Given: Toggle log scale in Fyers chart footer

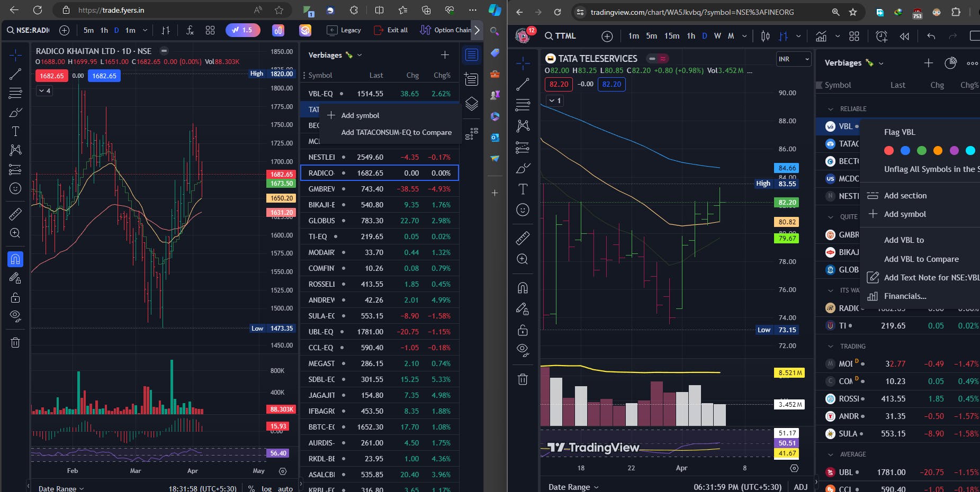Looking at the screenshot, I should pos(267,488).
